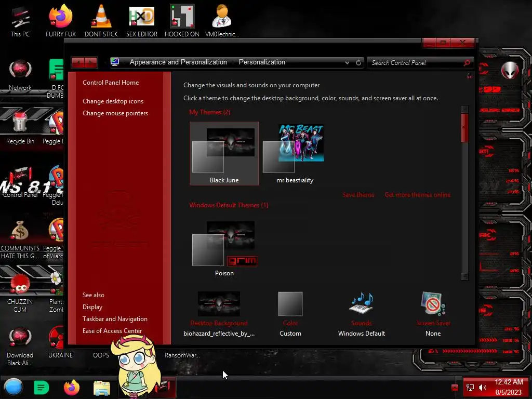Open Change desktop icons link
Viewport: 532px width, 399px height.
coord(113,101)
